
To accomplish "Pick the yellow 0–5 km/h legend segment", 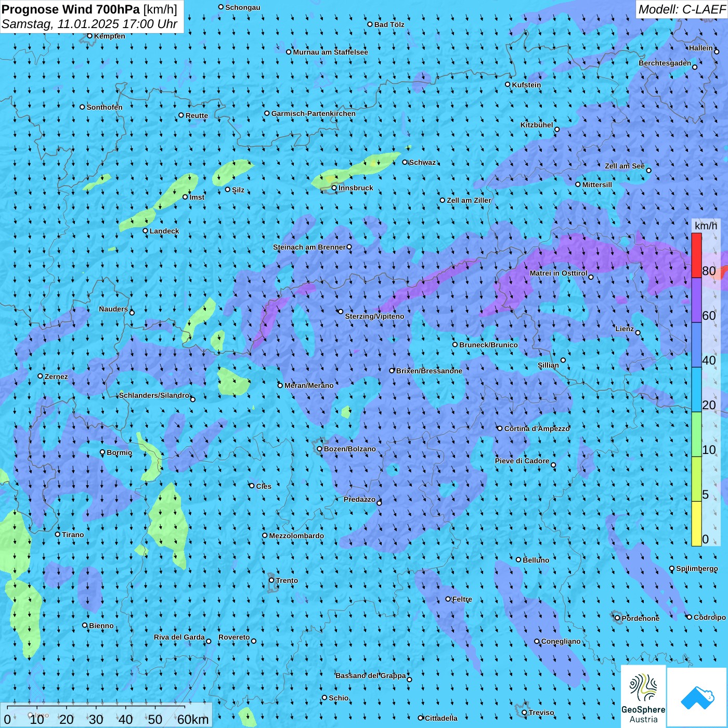I will pos(696,524).
